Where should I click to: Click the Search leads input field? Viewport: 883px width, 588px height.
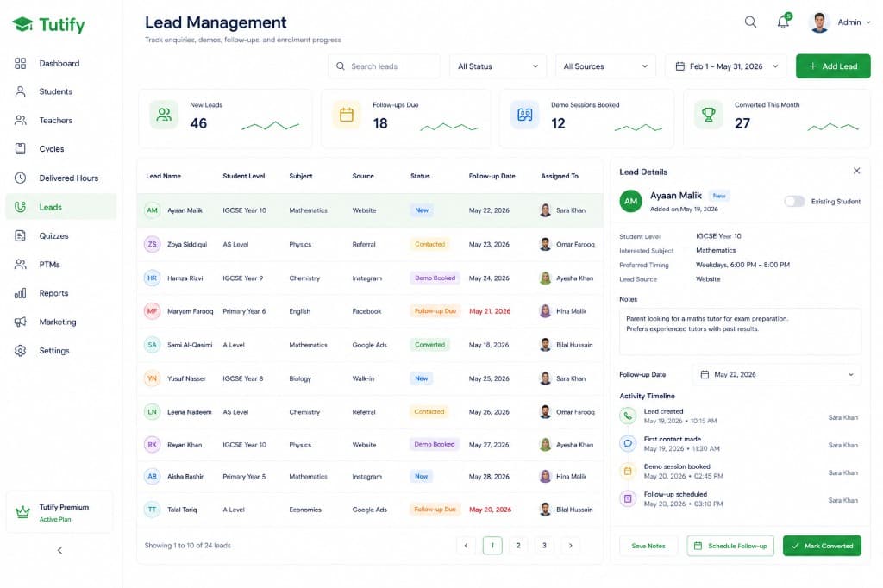point(384,66)
